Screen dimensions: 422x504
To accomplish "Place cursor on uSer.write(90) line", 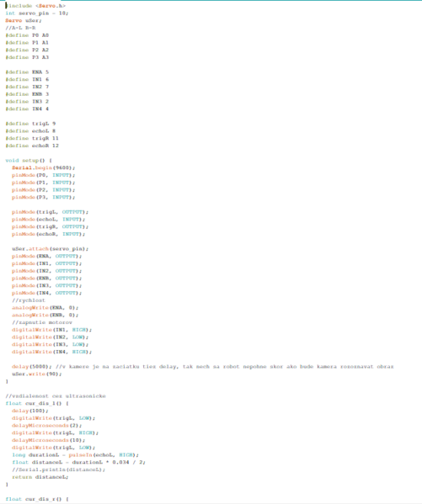I will pyautogui.click(x=37, y=374).
